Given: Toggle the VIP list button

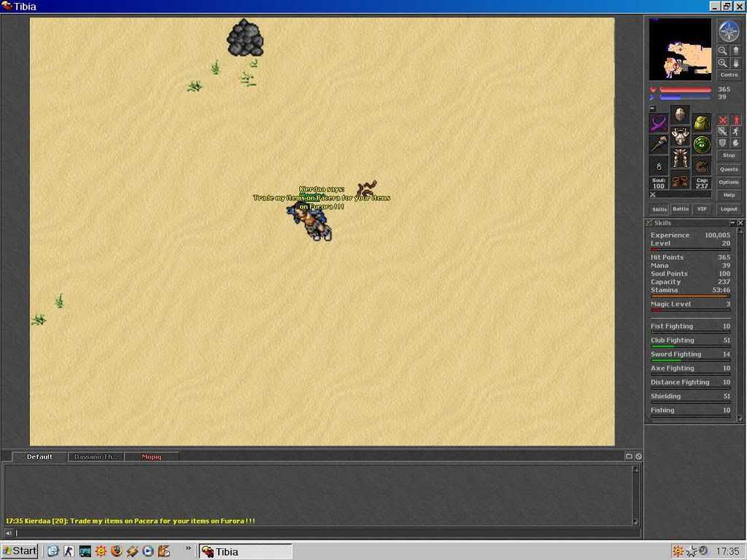Looking at the screenshot, I should 702,209.
